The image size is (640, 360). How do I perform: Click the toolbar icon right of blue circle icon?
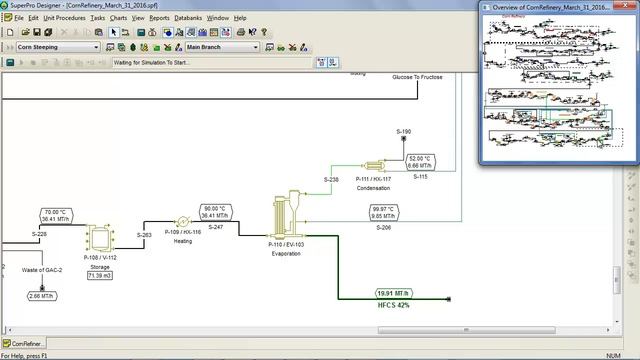point(179,32)
